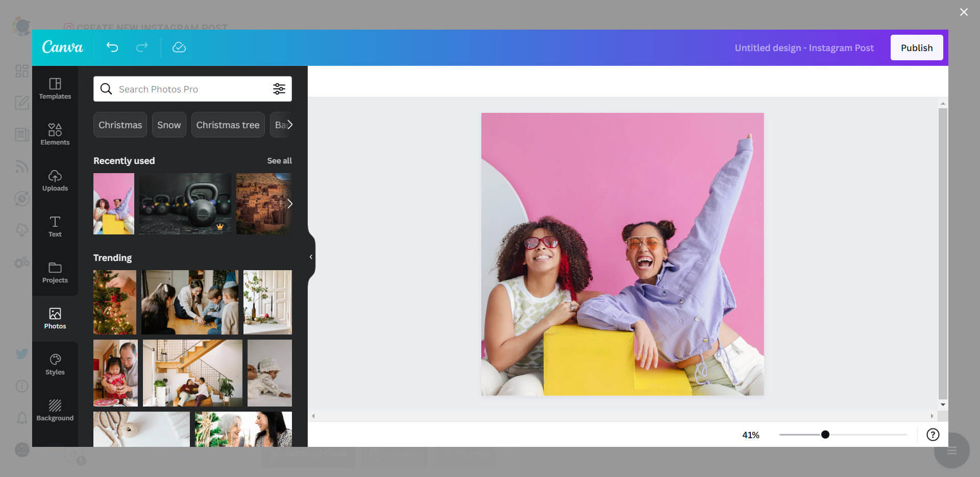
Task: Click the See all link
Action: click(x=279, y=160)
